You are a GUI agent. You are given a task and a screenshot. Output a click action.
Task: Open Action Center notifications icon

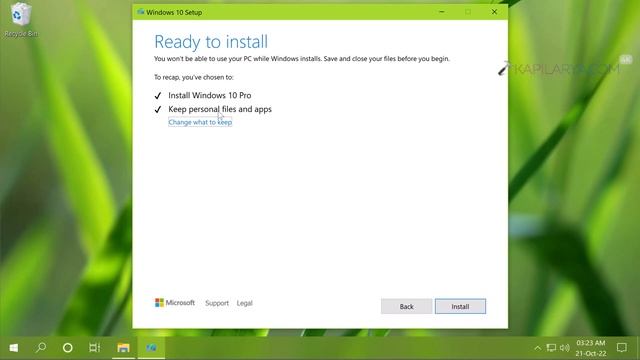(622, 348)
